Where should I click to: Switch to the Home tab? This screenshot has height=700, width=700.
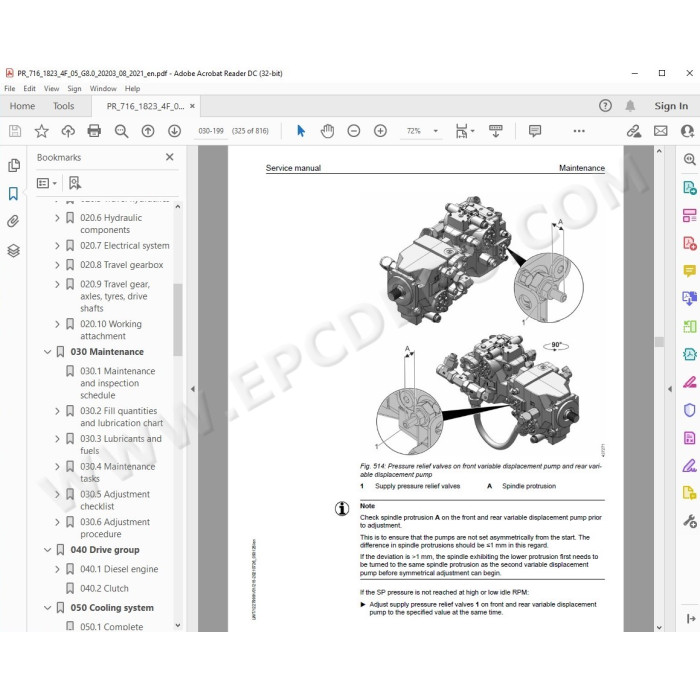click(x=22, y=106)
